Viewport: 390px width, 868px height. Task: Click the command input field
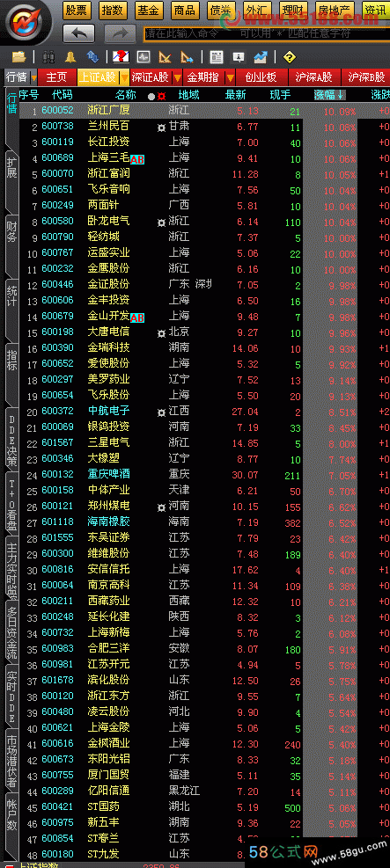point(266,33)
